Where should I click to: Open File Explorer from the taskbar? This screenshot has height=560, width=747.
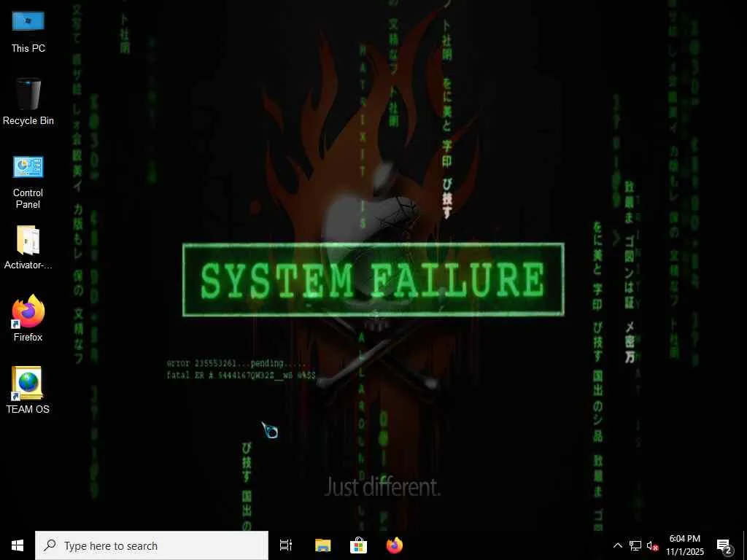point(323,545)
